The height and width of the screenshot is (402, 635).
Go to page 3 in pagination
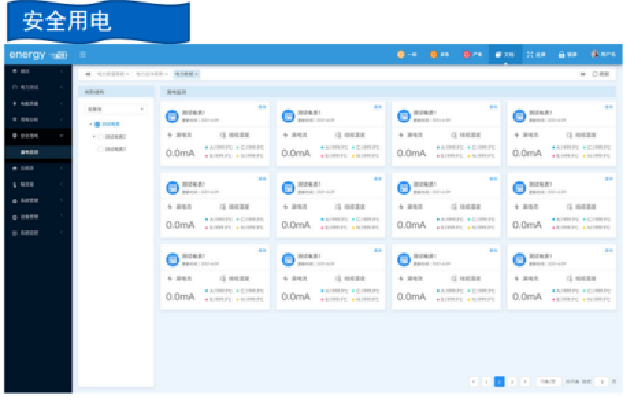tap(512, 381)
